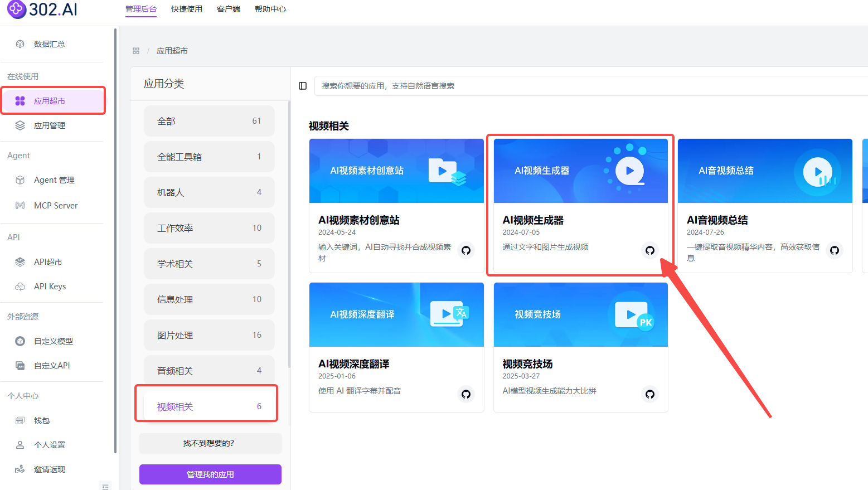
Task: Select the 学术相关 category
Action: [x=209, y=264]
